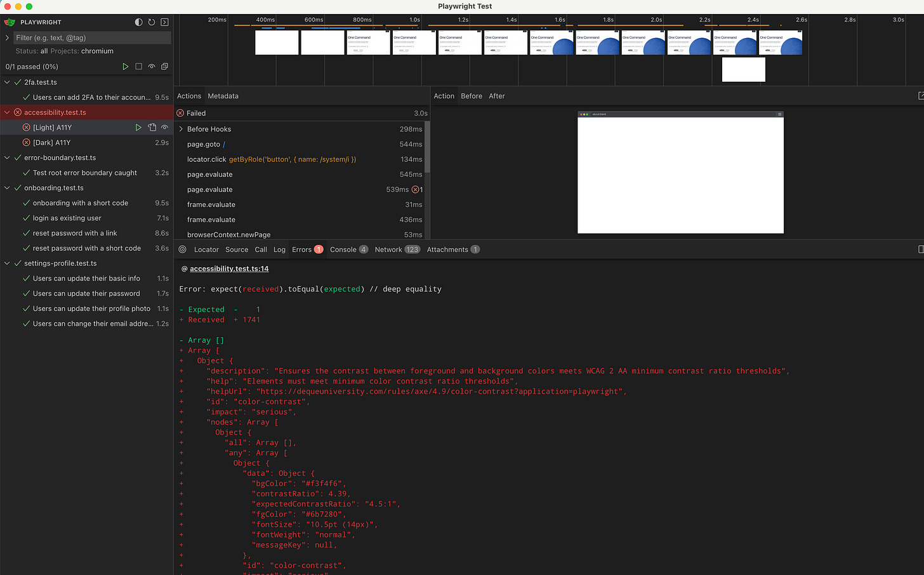924x575 pixels.
Task: Open the After snapshot tab
Action: pos(497,96)
